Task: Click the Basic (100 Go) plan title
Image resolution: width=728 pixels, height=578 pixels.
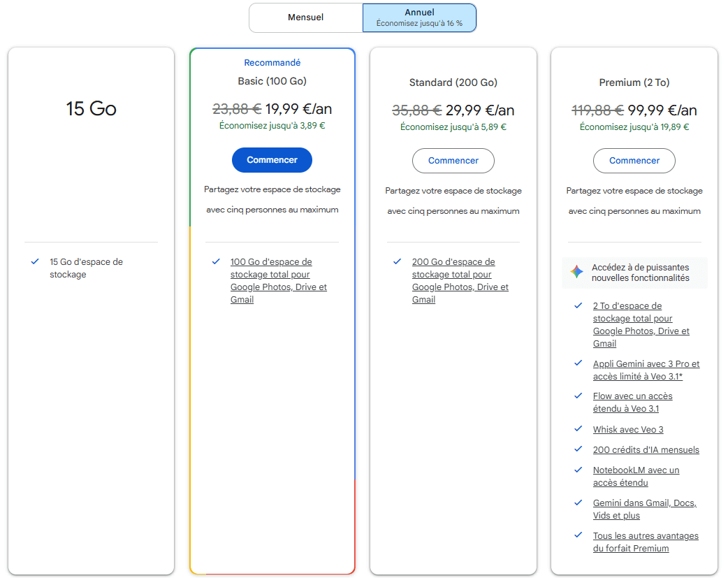Action: click(272, 81)
